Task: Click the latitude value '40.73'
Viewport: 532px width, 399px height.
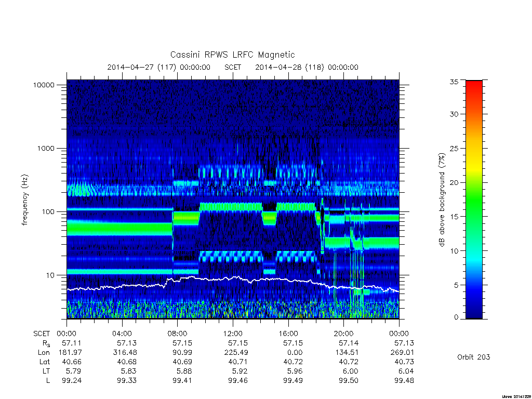Action: click(x=404, y=362)
